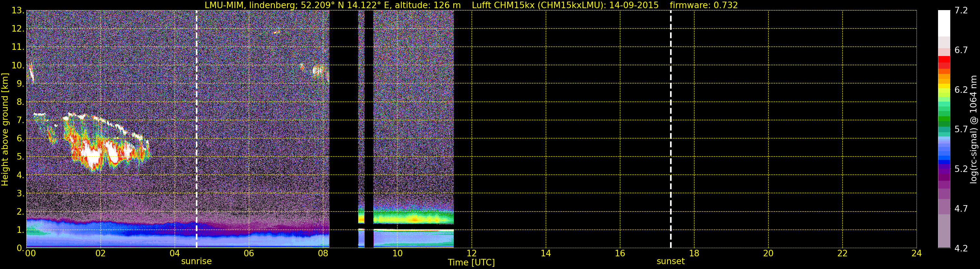Click the time tick label '06'
This screenshot has height=269, width=980.
249,253
